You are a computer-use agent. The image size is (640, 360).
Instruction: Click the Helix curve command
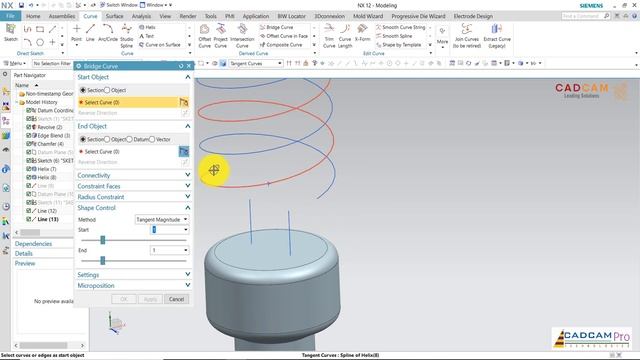coord(147,27)
